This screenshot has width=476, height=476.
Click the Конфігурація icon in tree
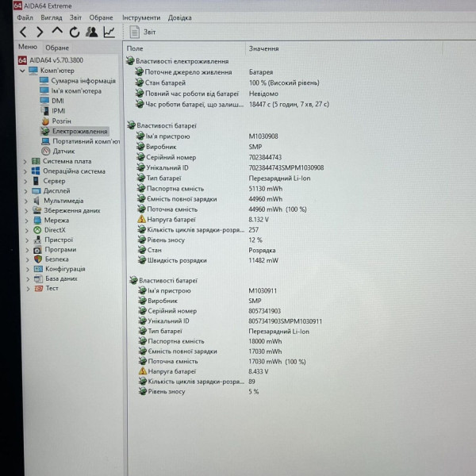(x=38, y=269)
